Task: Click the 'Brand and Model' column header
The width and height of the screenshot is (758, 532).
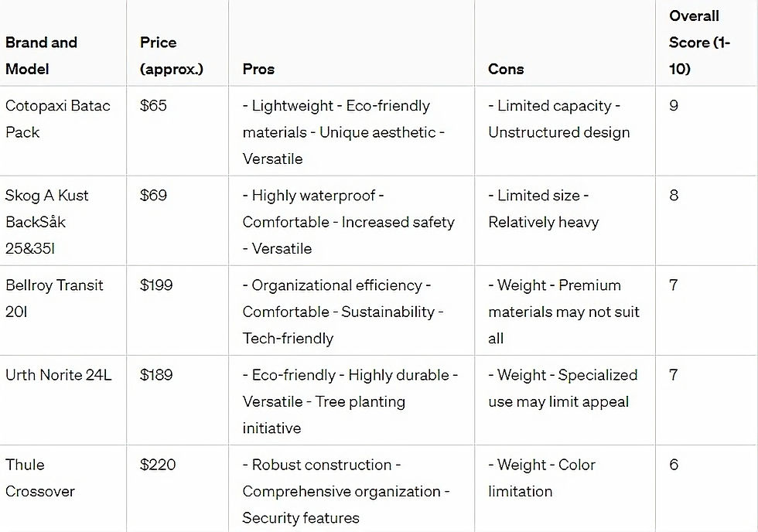Action: (42, 56)
